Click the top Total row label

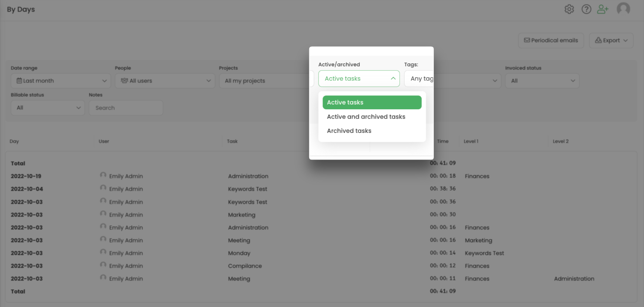click(x=18, y=163)
